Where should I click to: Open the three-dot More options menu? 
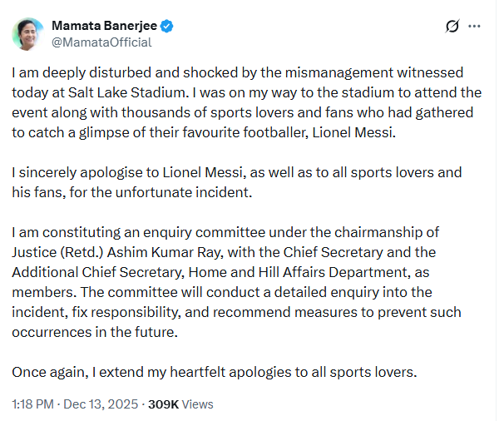pos(475,27)
